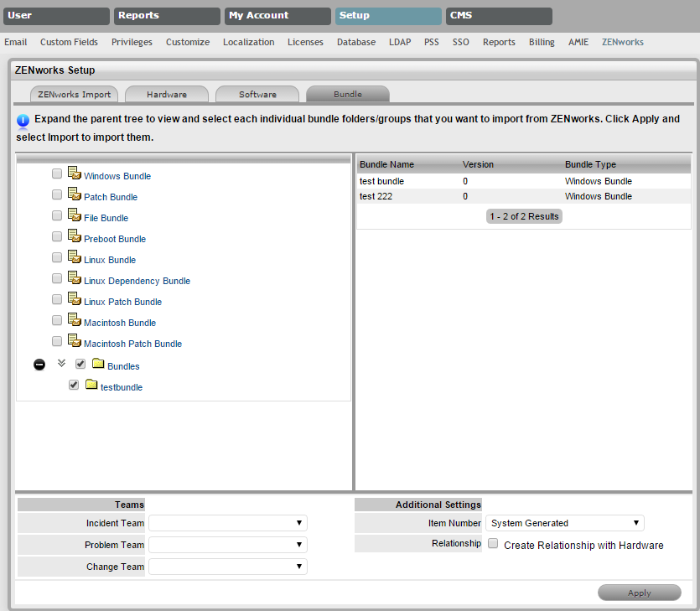Click the Linux Bundle folder icon

pyautogui.click(x=74, y=258)
